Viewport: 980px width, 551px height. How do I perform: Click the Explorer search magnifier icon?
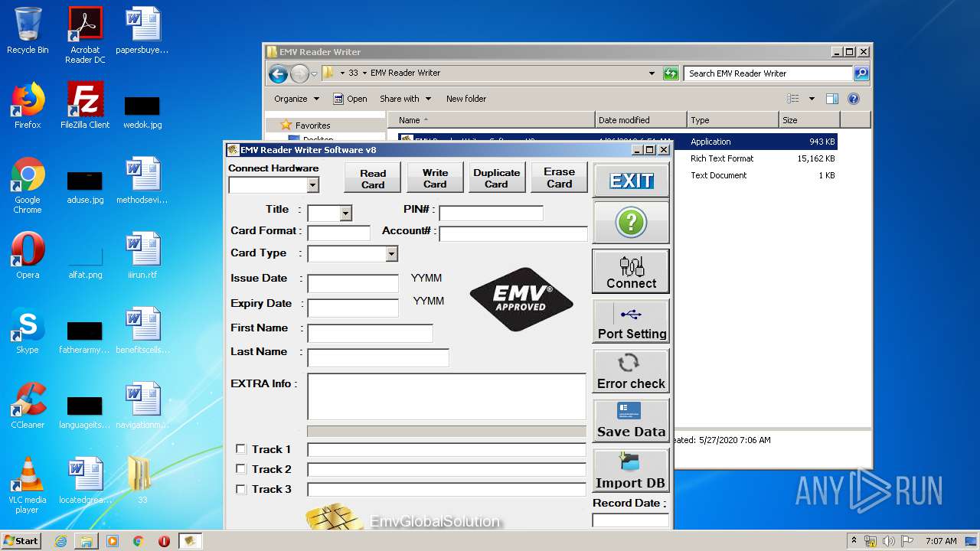(861, 73)
